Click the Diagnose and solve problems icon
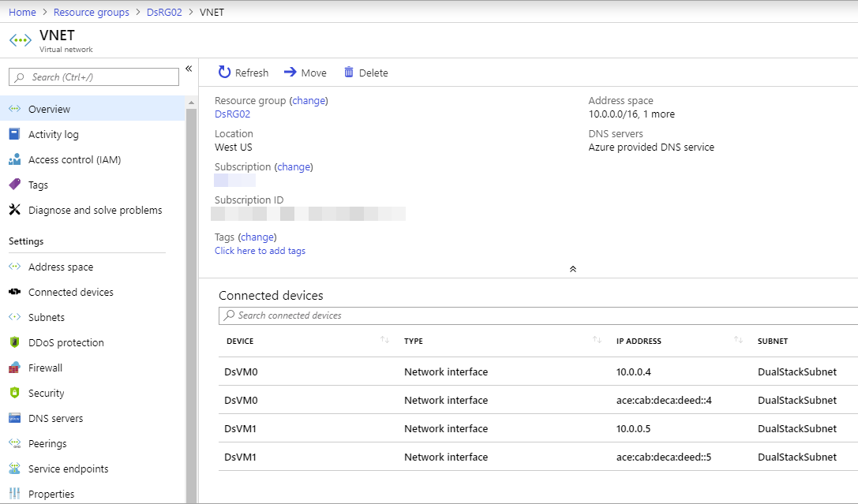Image resolution: width=858 pixels, height=504 pixels. 14,210
